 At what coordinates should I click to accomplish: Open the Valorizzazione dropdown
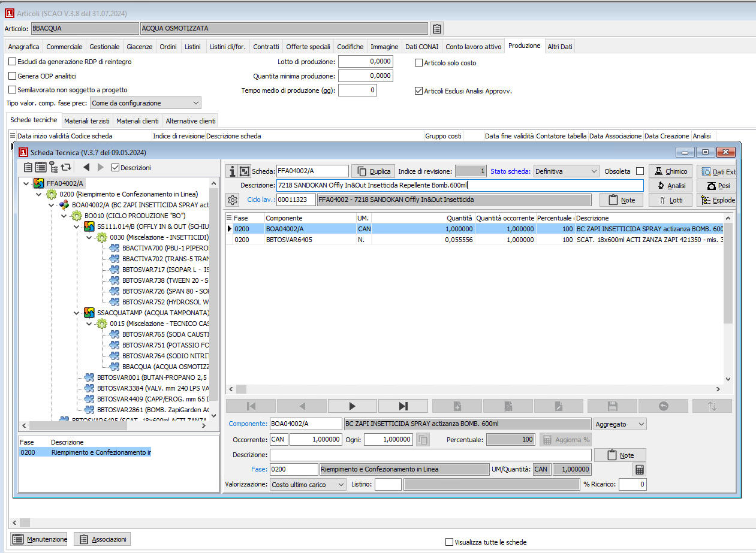[x=308, y=484]
